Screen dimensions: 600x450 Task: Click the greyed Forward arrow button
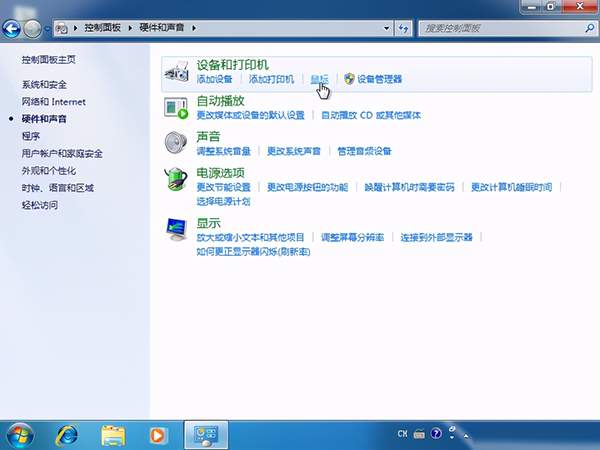point(32,29)
